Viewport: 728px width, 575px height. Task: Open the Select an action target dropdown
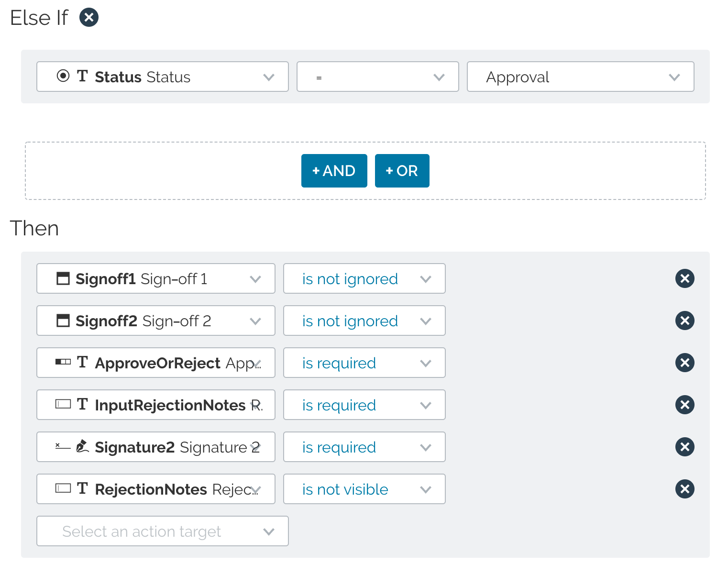163,531
